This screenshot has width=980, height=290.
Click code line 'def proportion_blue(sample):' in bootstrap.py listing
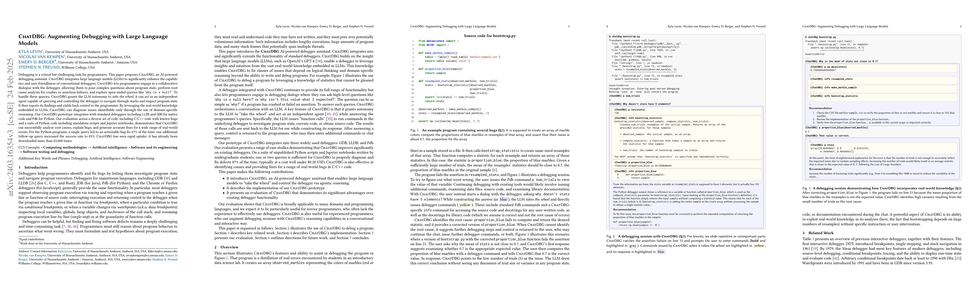(x=441, y=69)
